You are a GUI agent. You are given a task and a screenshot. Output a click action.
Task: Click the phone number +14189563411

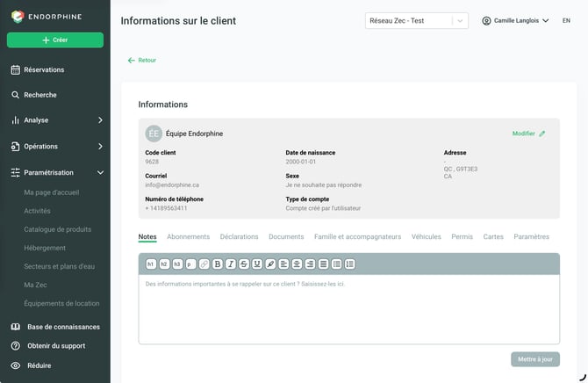[x=166, y=208]
